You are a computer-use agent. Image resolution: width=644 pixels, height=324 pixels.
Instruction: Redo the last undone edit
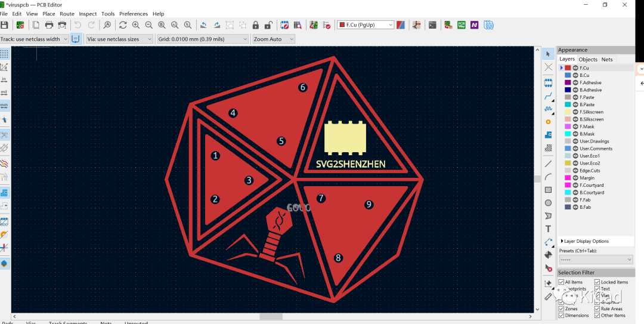click(x=92, y=25)
